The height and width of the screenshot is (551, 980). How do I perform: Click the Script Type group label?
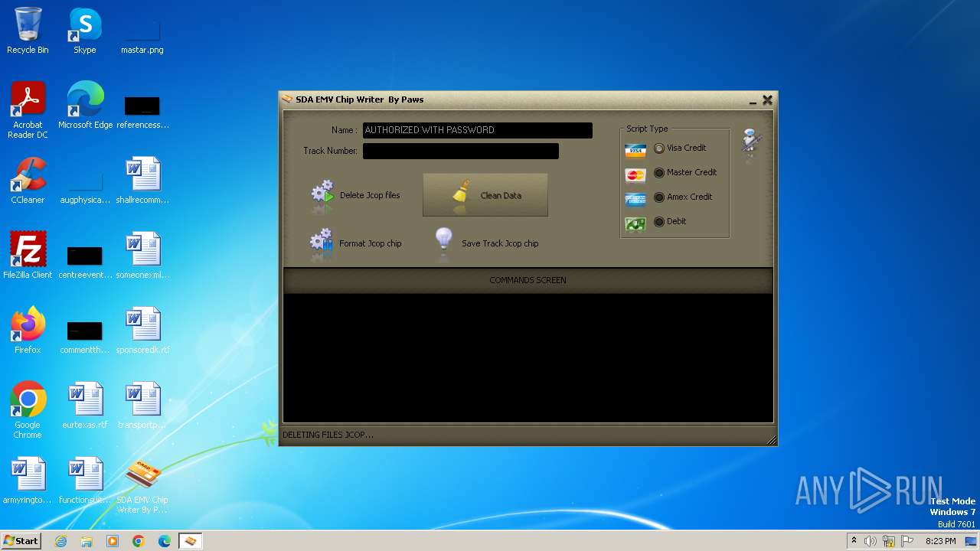click(x=647, y=129)
